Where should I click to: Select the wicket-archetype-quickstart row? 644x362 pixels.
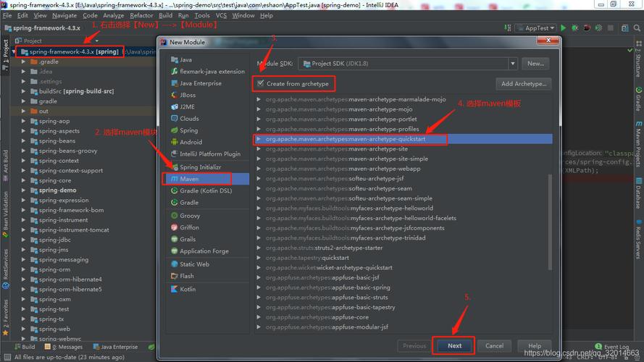point(403,268)
